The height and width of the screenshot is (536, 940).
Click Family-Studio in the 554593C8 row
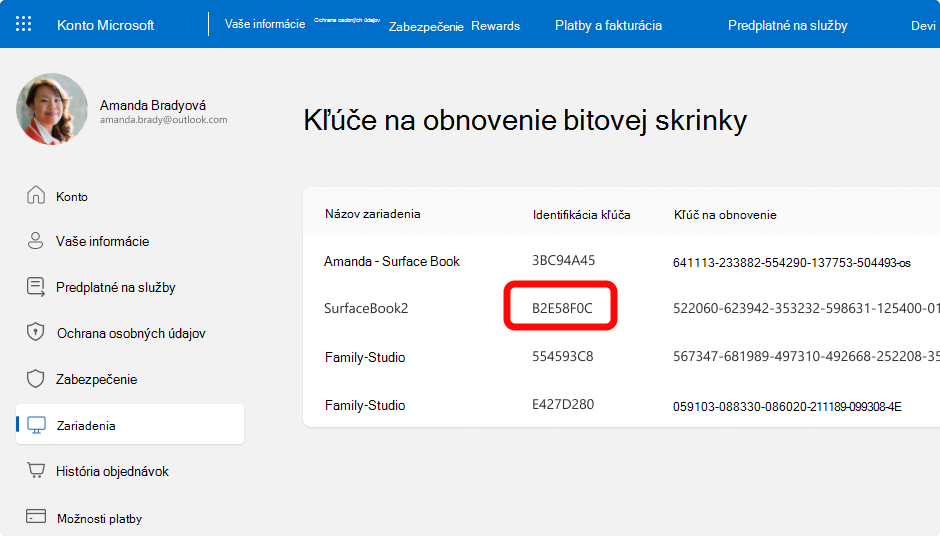(x=364, y=357)
